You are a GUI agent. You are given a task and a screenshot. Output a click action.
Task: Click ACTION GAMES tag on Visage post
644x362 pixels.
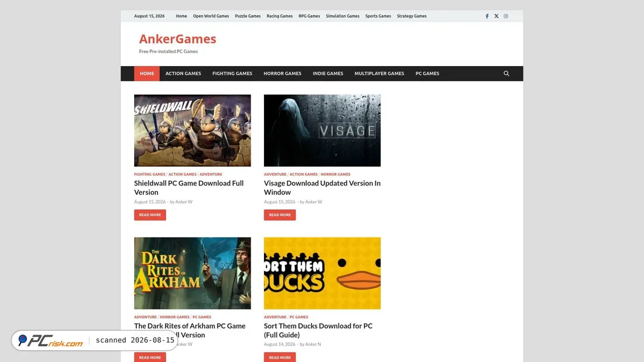pos(303,174)
